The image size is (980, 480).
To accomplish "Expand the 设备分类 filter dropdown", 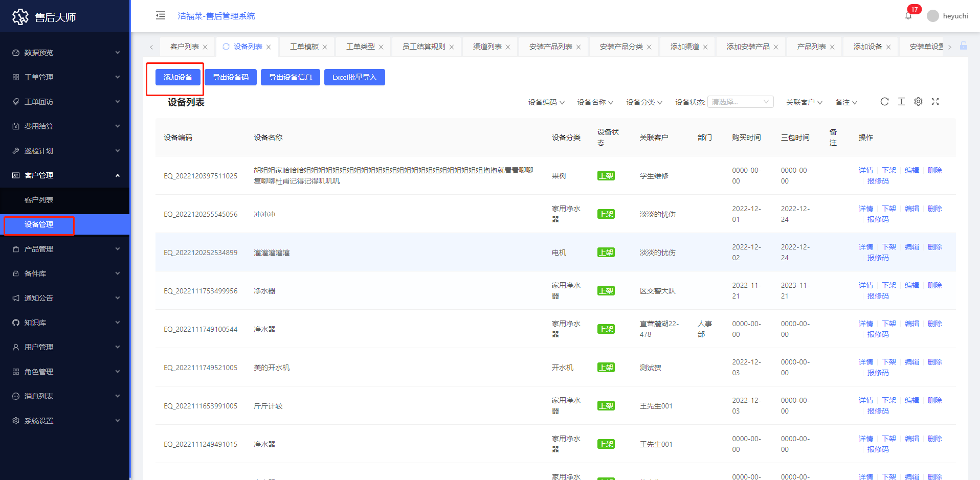I will point(644,102).
